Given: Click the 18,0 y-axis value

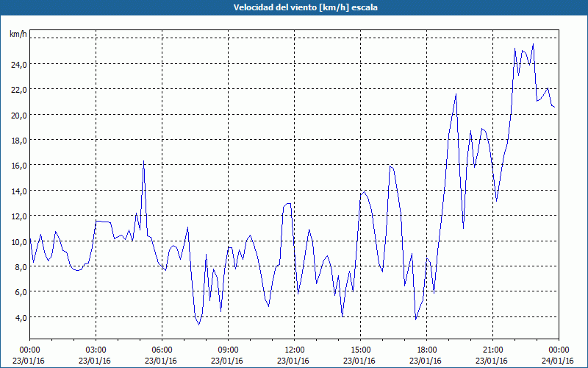Looking at the screenshot, I should coord(19,141).
